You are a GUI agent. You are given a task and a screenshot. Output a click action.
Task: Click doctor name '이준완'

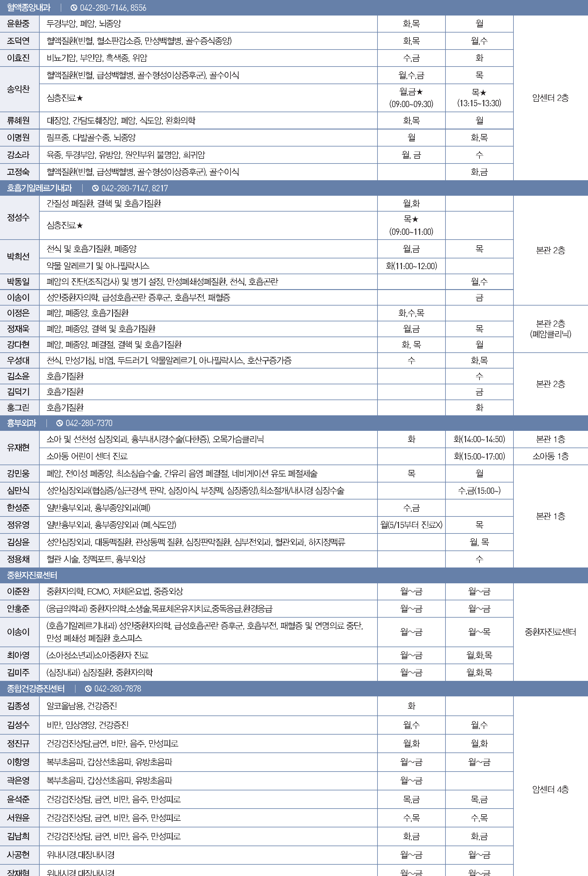pyautogui.click(x=18, y=592)
